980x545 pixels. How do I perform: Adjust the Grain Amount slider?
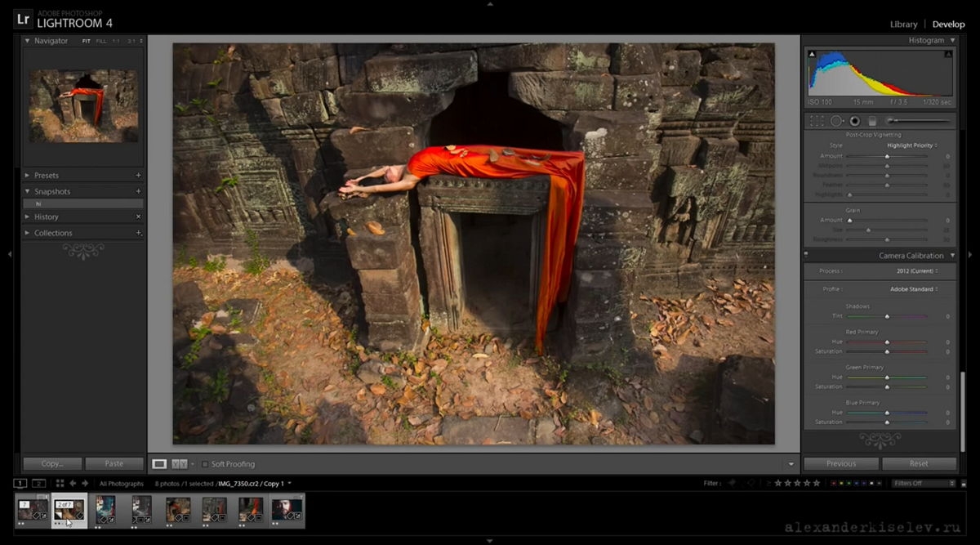click(887, 221)
